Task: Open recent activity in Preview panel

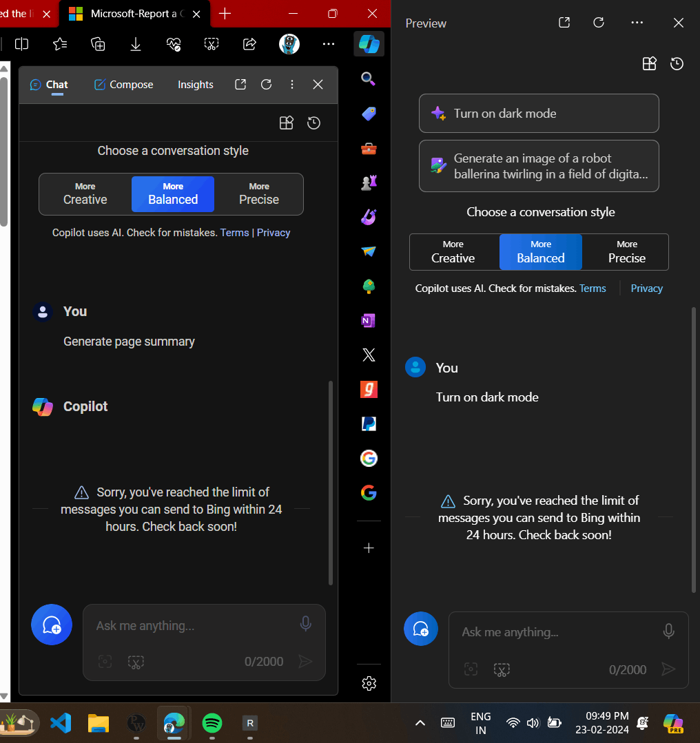Action: (677, 63)
